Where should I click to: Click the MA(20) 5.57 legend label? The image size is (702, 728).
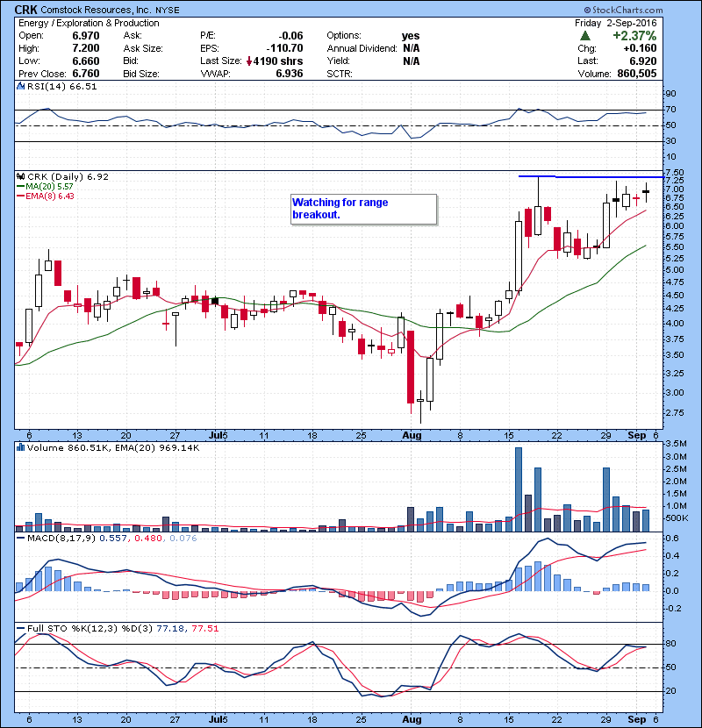(49, 187)
